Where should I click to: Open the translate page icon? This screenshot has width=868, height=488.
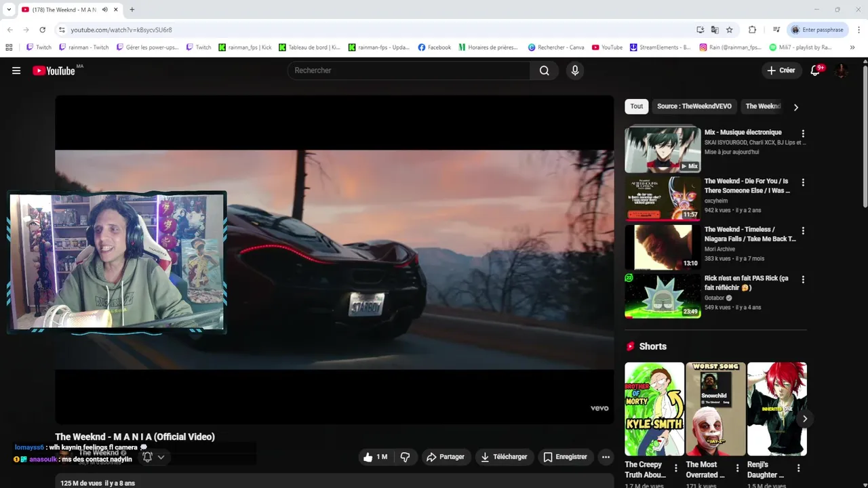715,30
